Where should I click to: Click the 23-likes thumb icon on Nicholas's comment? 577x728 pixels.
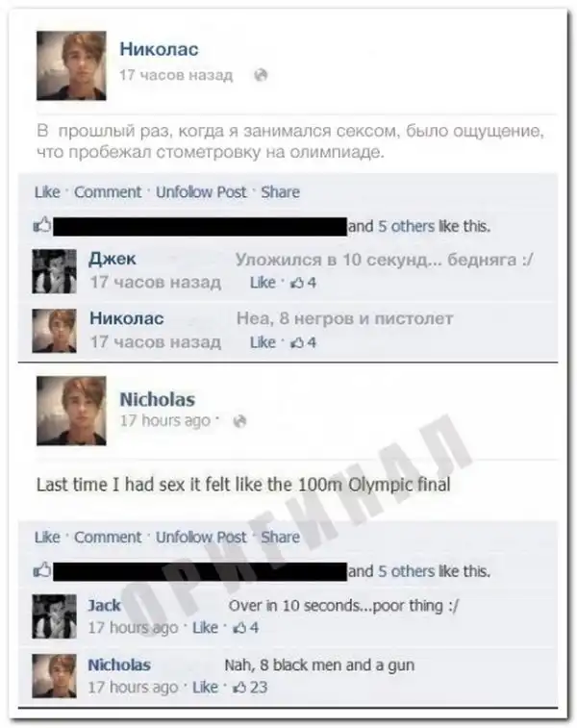pyautogui.click(x=239, y=688)
